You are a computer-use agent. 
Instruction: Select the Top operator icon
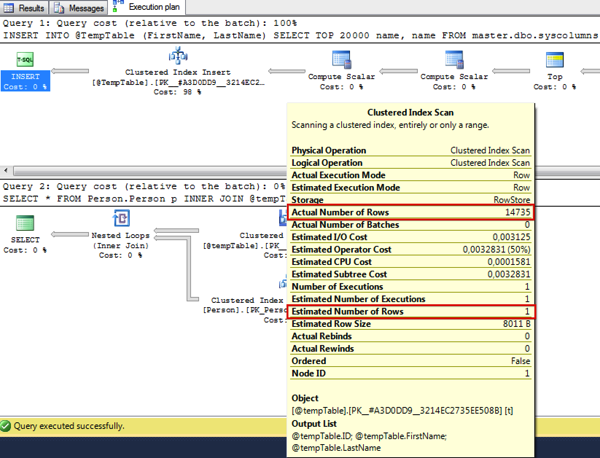(x=554, y=60)
